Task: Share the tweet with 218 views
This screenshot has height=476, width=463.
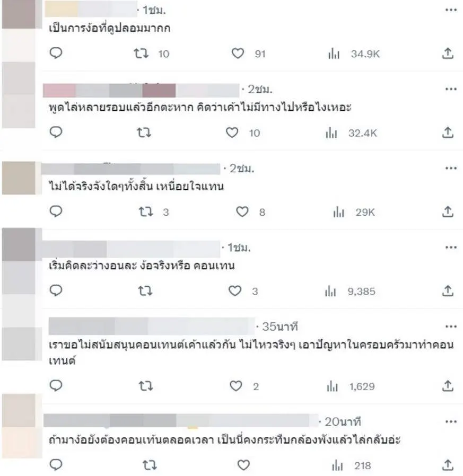Action: pyautogui.click(x=448, y=465)
